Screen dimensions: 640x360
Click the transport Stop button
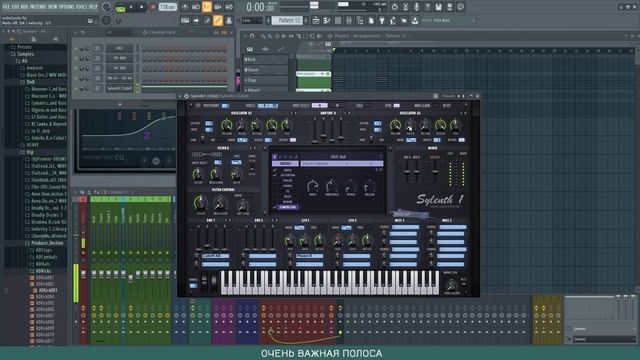(141, 7)
